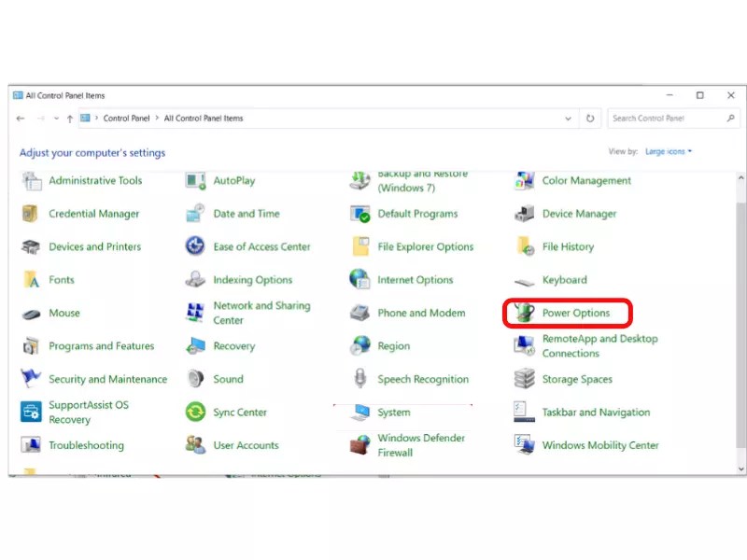
Task: Open the Device Manager icon
Action: tap(525, 214)
